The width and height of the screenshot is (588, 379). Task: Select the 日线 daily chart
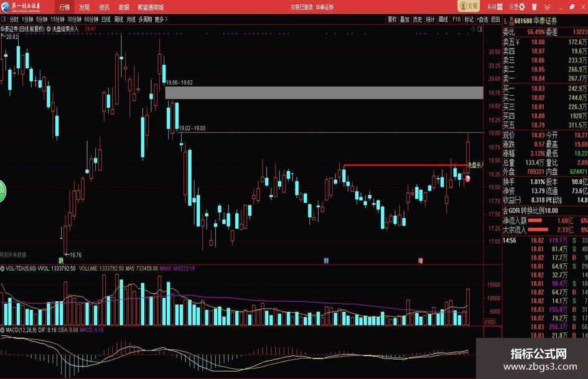coord(106,19)
